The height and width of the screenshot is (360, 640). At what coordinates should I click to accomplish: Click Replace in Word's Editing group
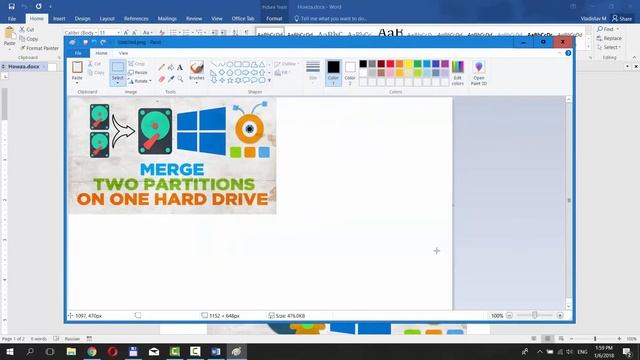click(609, 38)
